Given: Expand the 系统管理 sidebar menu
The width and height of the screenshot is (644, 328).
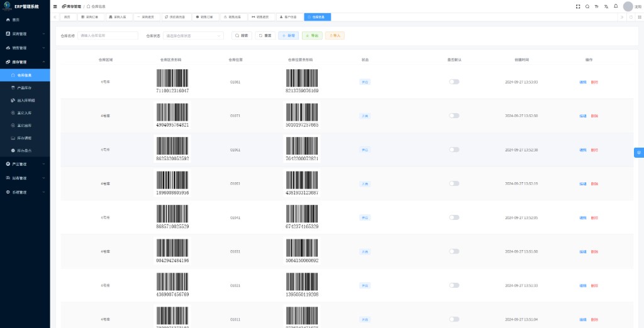Looking at the screenshot, I should coord(25,192).
